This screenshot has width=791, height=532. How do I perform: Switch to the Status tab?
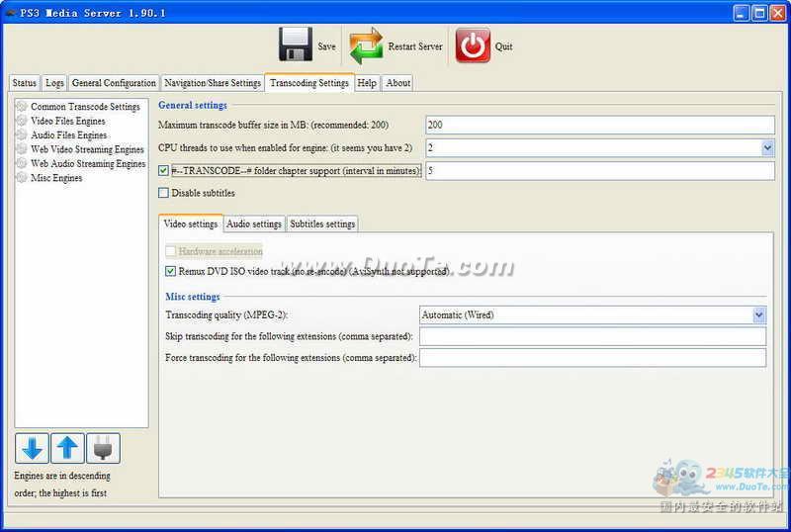[x=24, y=83]
